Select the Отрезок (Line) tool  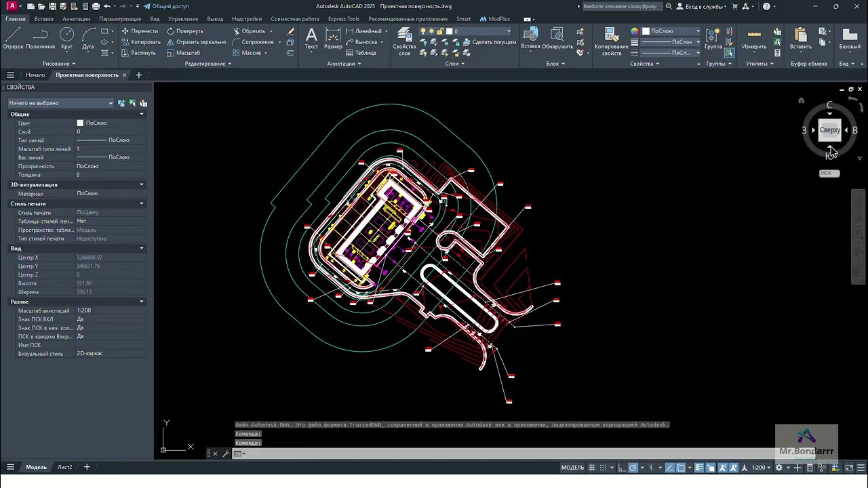[13, 39]
